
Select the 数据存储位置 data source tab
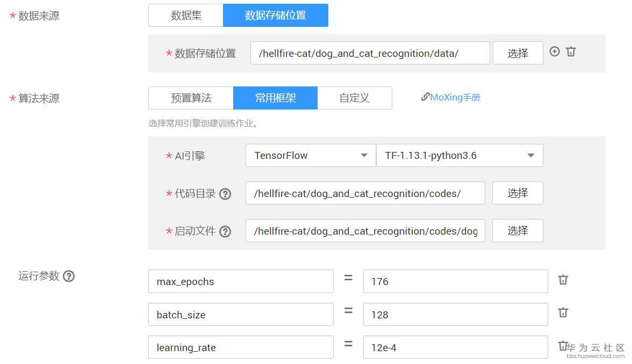276,15
